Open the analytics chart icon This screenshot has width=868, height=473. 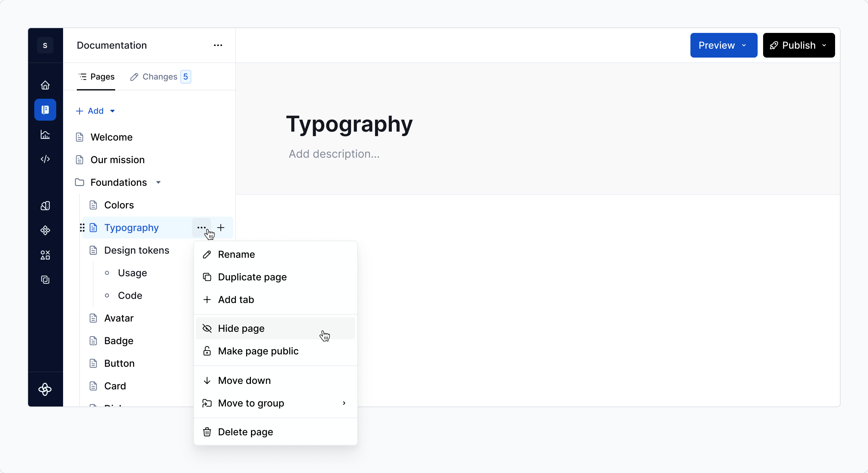coord(45,134)
